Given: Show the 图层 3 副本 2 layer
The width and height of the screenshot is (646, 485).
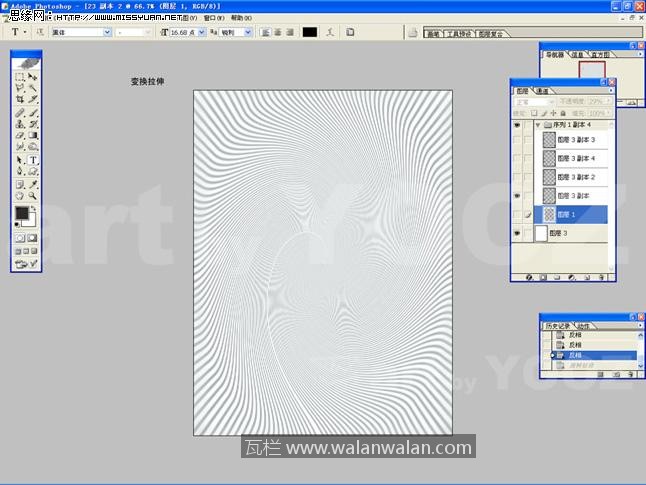Looking at the screenshot, I should (x=517, y=177).
